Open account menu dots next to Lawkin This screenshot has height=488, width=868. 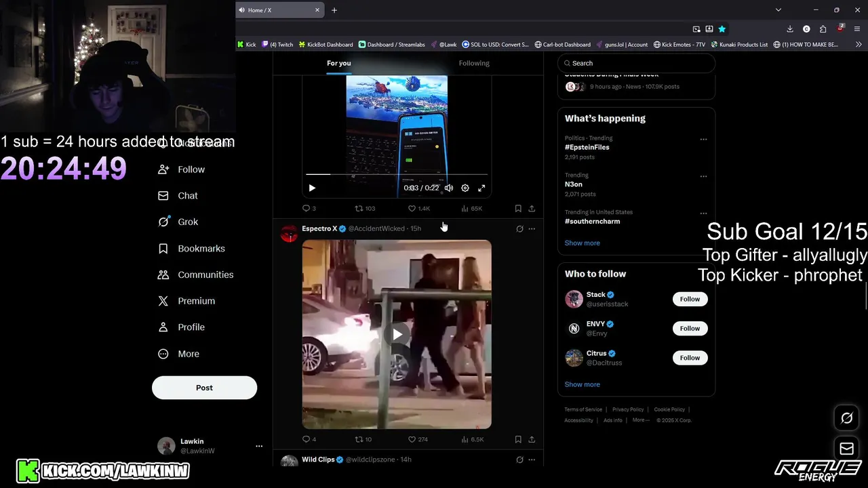click(x=259, y=446)
